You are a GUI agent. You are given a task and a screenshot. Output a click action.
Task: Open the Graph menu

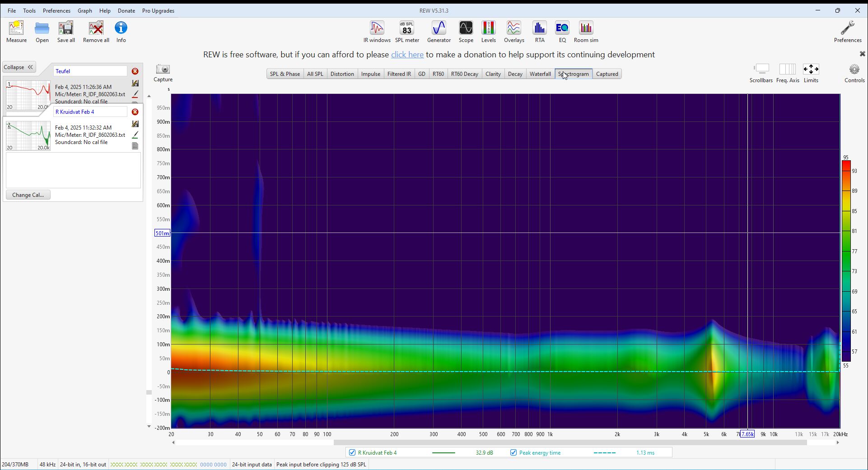pos(84,10)
